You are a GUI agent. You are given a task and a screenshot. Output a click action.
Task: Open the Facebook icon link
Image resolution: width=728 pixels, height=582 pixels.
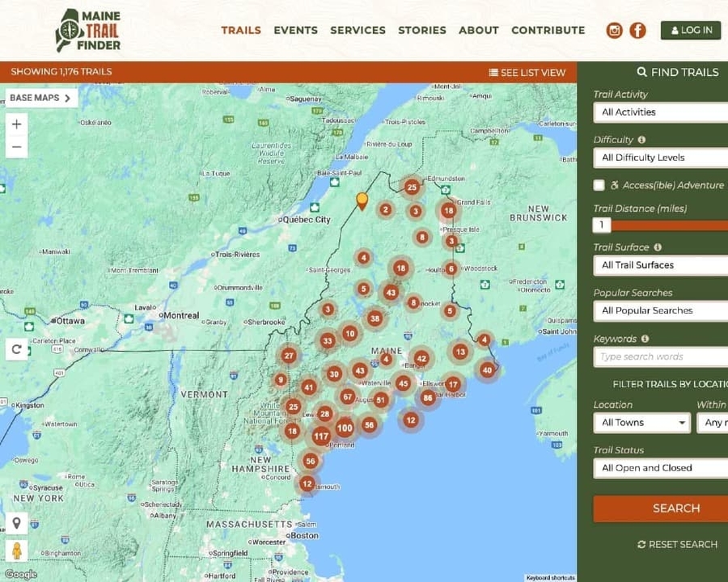coord(638,31)
